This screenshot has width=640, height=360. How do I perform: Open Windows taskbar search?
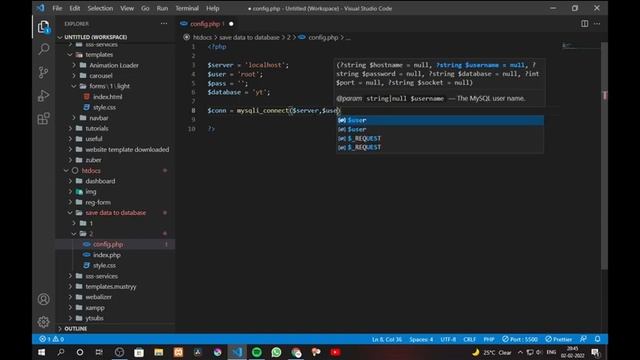(x=60, y=352)
